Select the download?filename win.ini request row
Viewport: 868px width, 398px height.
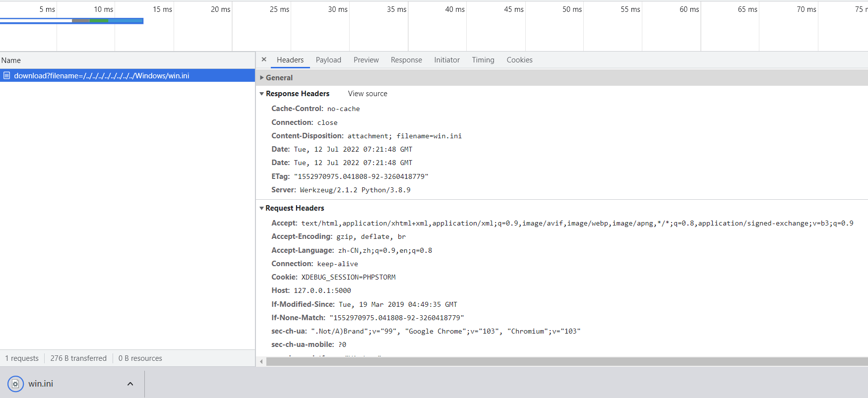click(x=127, y=76)
